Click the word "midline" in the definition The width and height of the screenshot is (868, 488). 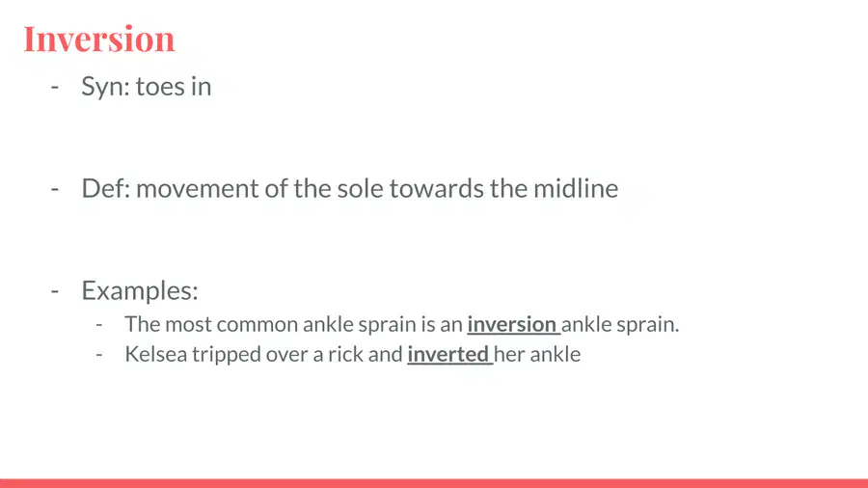pyautogui.click(x=576, y=188)
